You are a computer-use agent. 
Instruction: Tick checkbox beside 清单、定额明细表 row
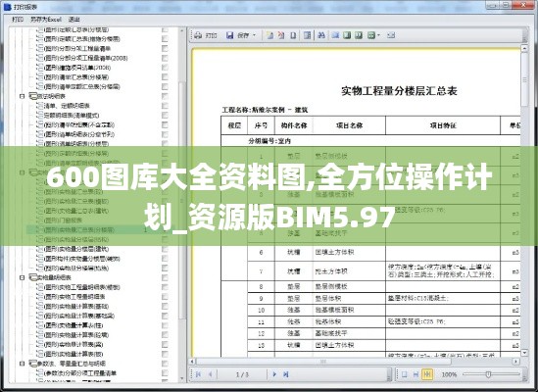click(165, 106)
